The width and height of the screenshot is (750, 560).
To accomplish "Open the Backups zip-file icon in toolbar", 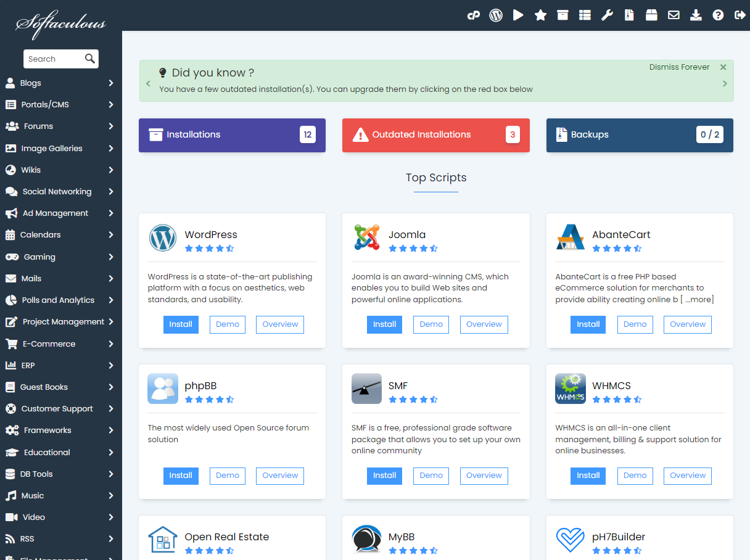I will coord(629,14).
